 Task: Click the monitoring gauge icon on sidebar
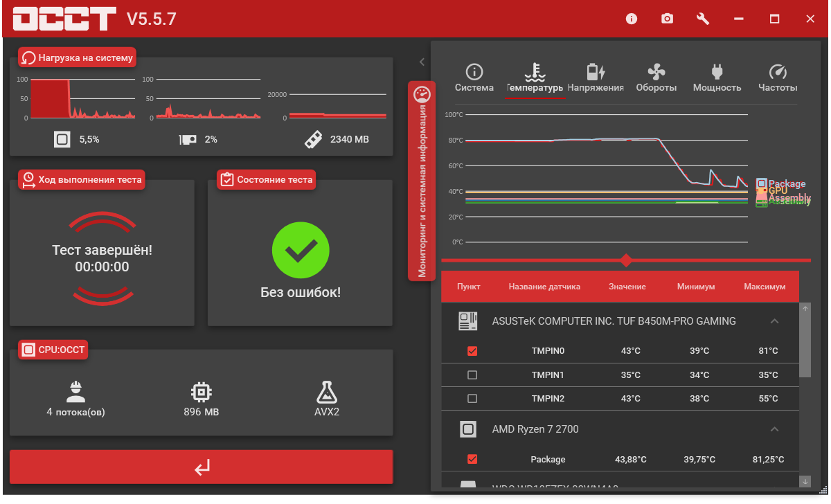coord(422,94)
